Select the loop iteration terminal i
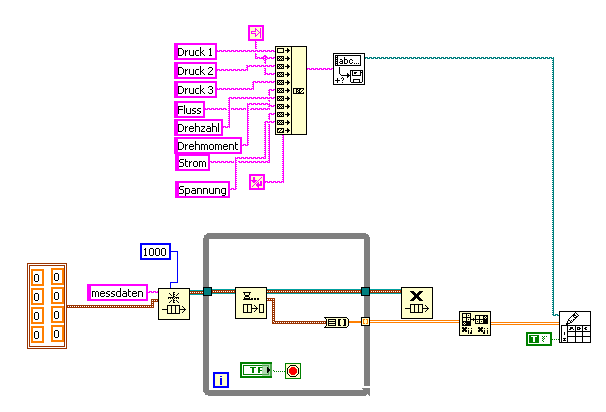This screenshot has height=412, width=606. point(221,380)
